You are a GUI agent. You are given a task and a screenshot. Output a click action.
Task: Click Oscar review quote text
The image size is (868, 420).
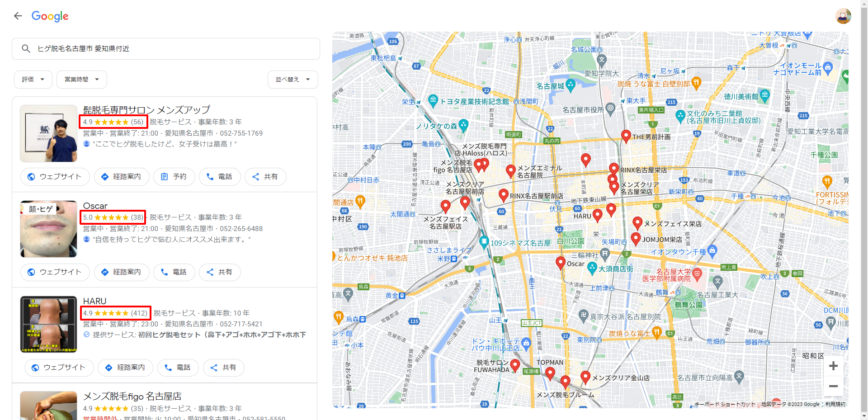click(x=171, y=240)
